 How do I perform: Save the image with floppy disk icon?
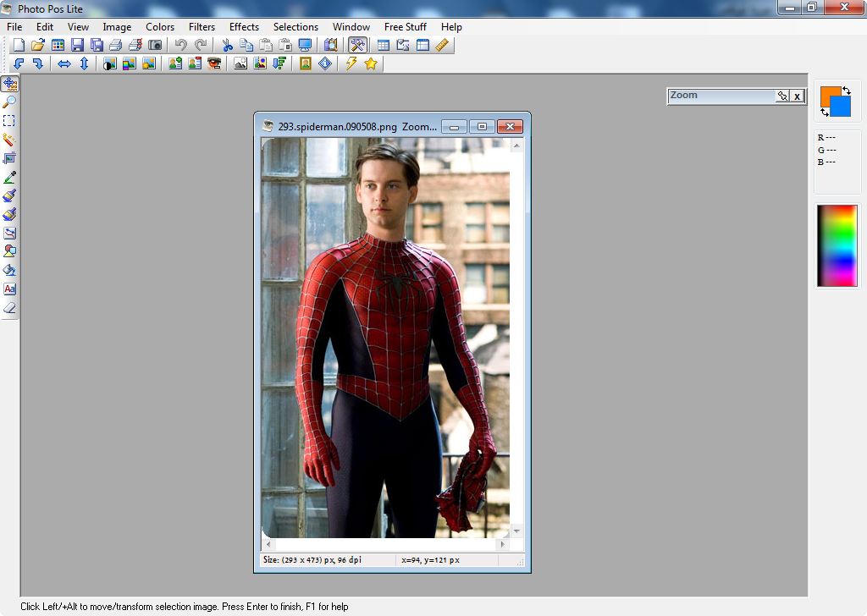(77, 46)
